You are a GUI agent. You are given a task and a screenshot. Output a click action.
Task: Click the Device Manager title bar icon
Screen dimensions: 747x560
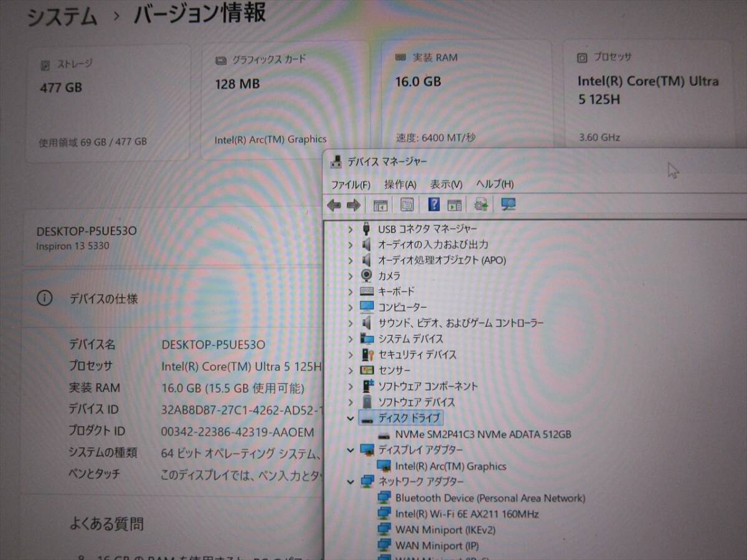pyautogui.click(x=336, y=162)
